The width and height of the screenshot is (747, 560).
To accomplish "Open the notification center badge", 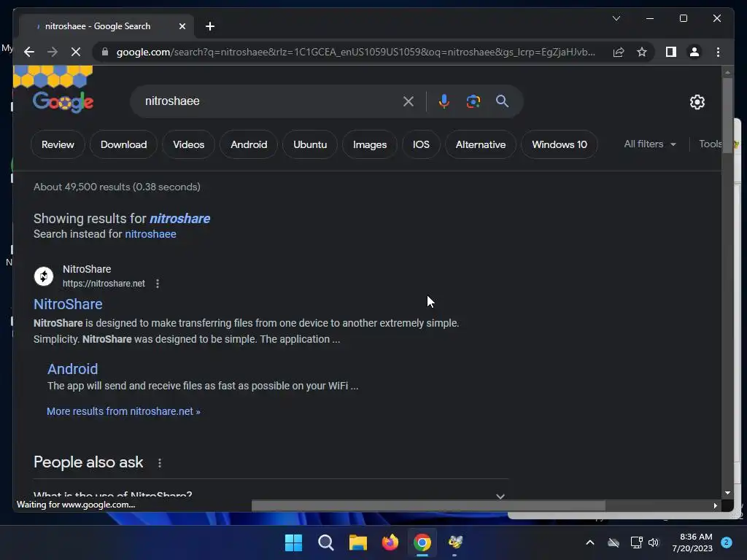I will tap(727, 542).
